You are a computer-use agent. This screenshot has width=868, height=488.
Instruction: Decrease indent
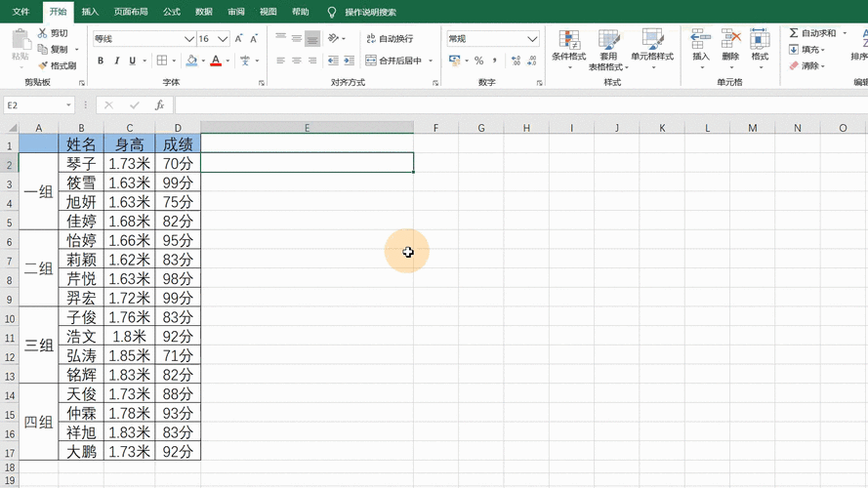click(x=333, y=61)
